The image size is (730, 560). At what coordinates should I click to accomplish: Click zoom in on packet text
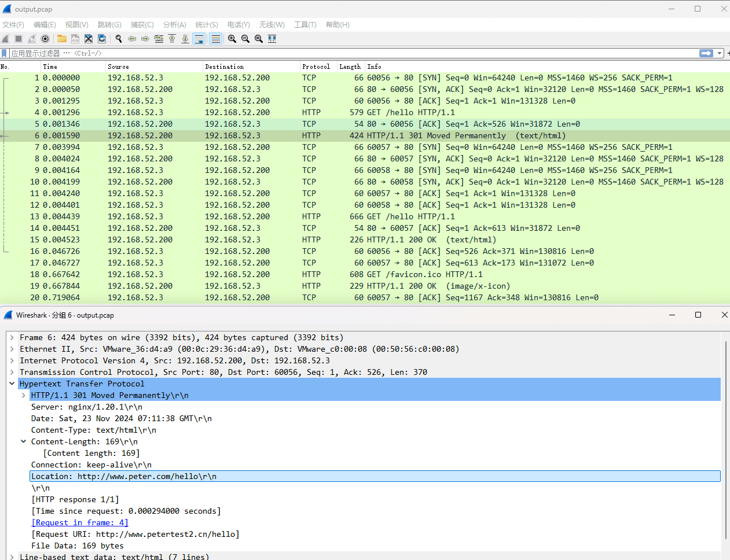(232, 39)
